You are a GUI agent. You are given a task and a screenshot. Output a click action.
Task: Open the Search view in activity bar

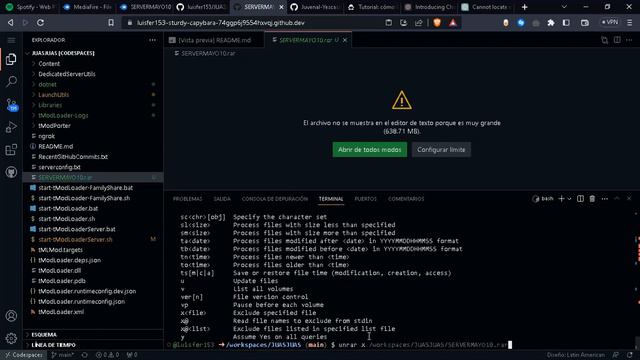[x=11, y=82]
